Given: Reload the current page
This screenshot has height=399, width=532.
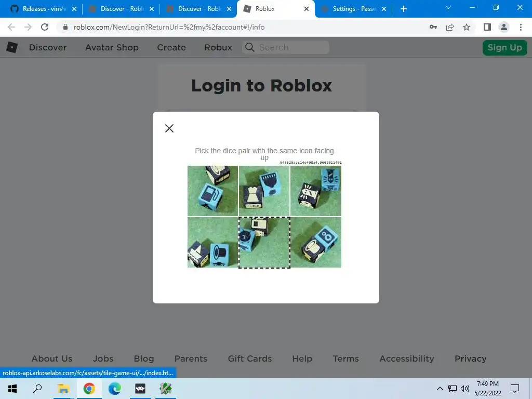Looking at the screenshot, I should [x=45, y=27].
